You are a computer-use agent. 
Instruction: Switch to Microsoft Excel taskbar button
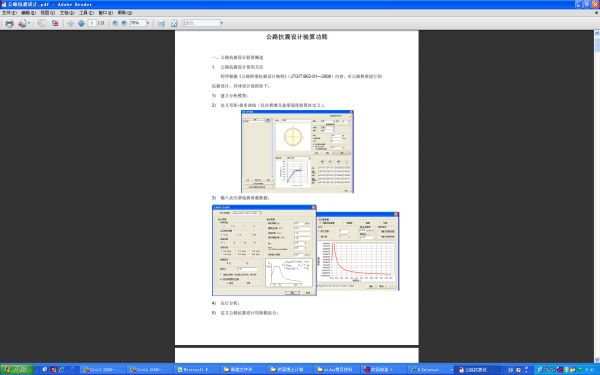pyautogui.click(x=196, y=370)
